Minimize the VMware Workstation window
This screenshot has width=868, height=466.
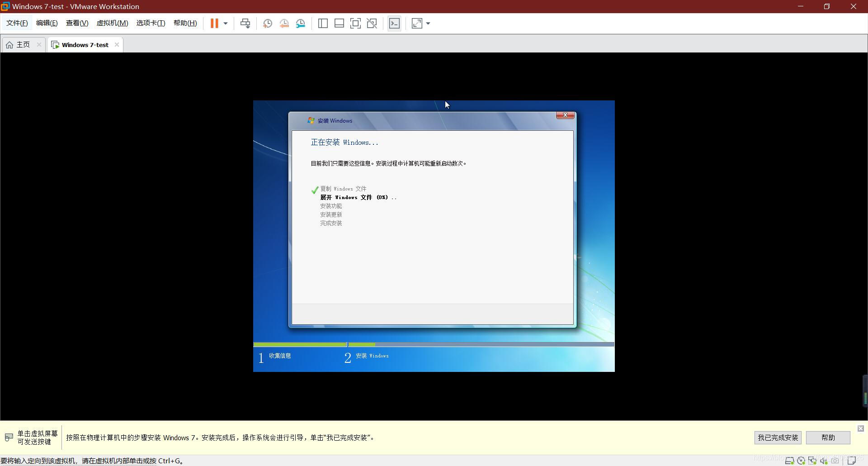point(801,6)
